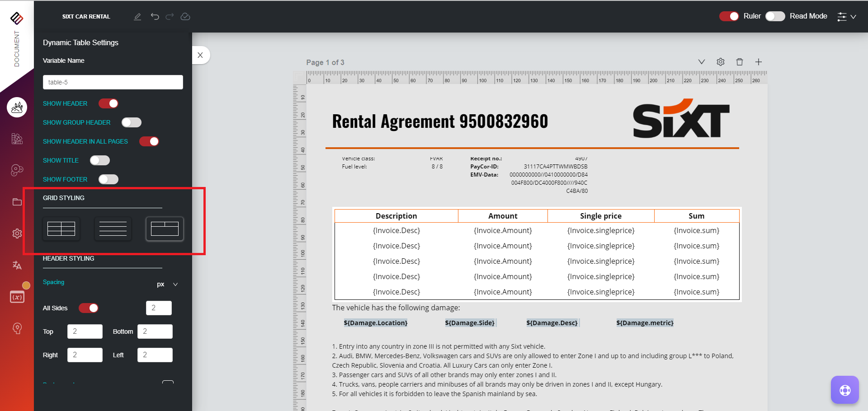Select horizontal lines grid styling
This screenshot has height=411, width=868.
pos(113,229)
